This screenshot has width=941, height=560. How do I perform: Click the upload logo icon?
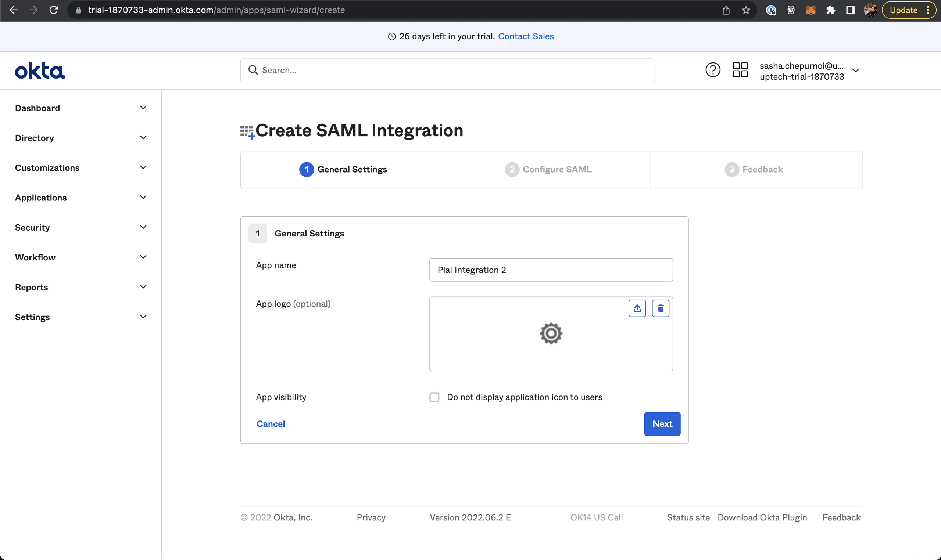[637, 308]
